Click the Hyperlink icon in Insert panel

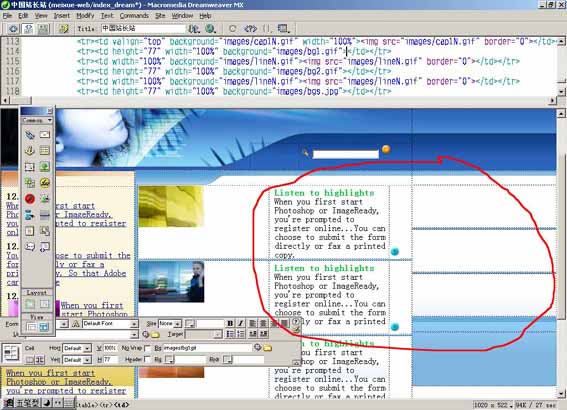coord(30,135)
